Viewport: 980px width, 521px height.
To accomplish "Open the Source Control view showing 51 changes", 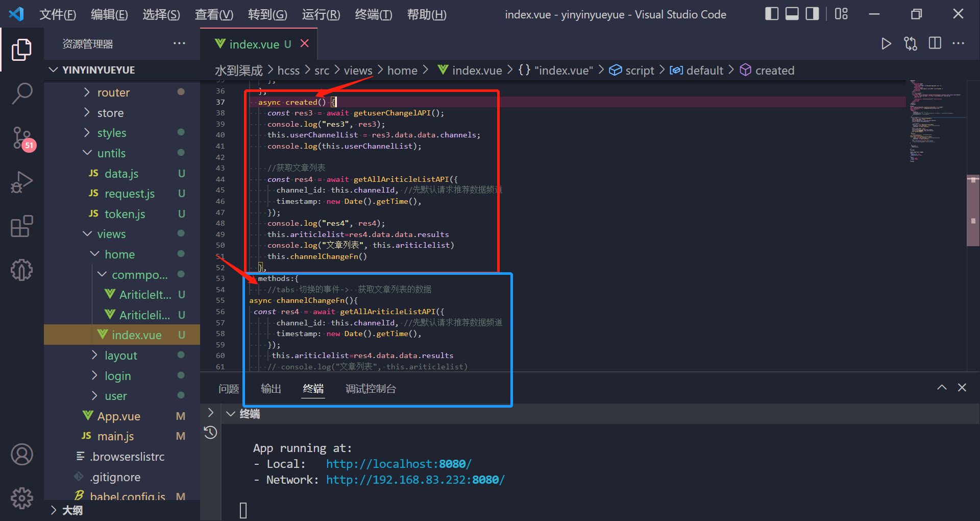I will [x=22, y=138].
